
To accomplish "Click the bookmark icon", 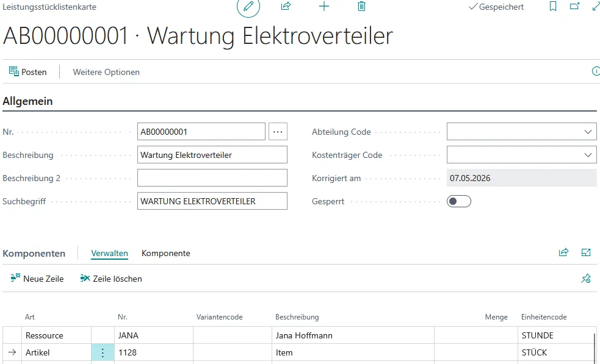I will (x=552, y=6).
